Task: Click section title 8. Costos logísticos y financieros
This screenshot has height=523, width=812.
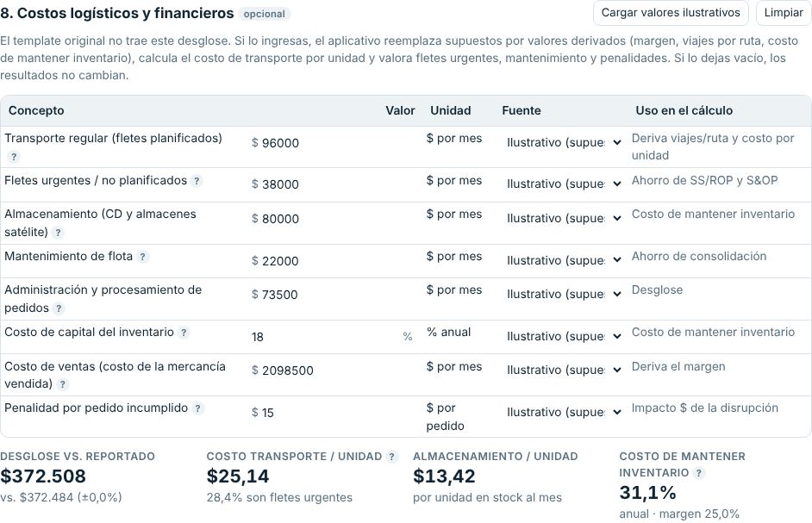Action: coord(117,13)
